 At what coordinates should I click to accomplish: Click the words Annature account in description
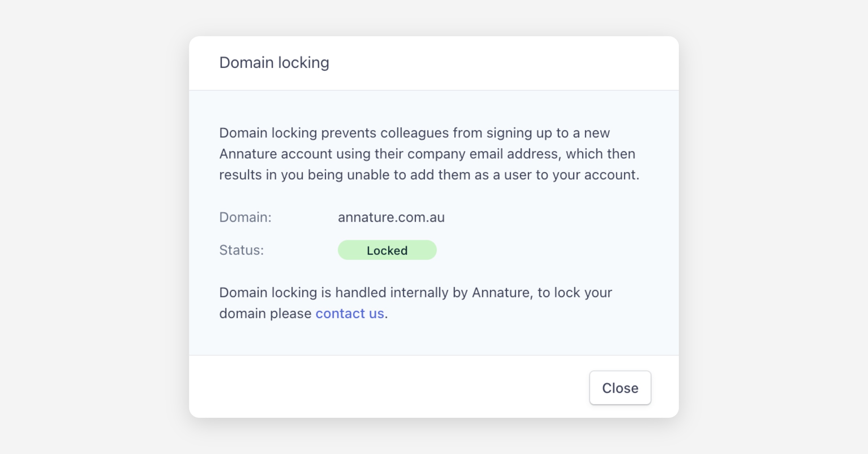(276, 154)
